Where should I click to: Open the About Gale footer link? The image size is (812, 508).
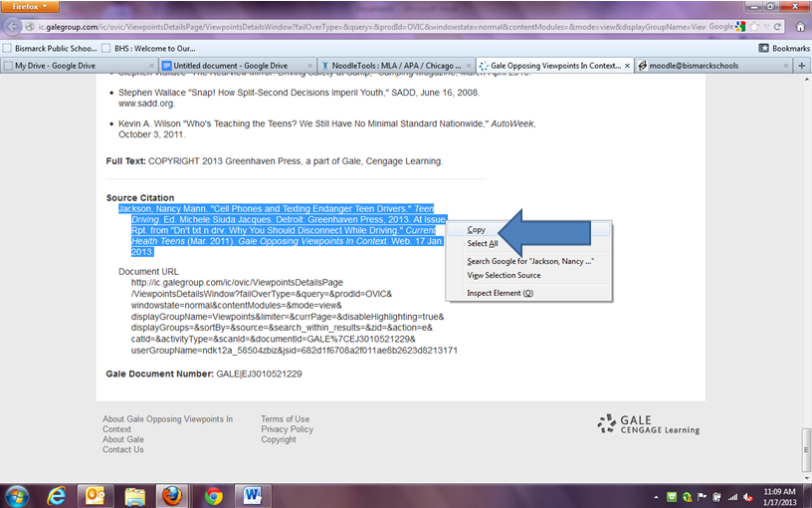[122, 439]
